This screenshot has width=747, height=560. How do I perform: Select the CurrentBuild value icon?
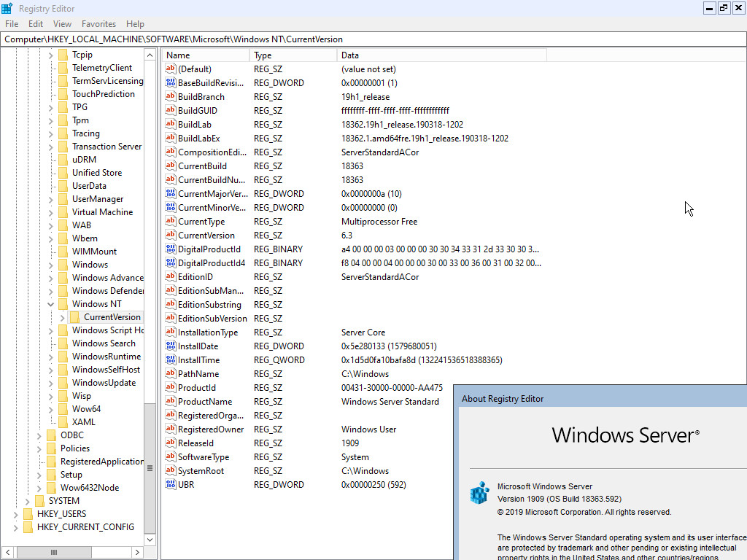(x=171, y=166)
